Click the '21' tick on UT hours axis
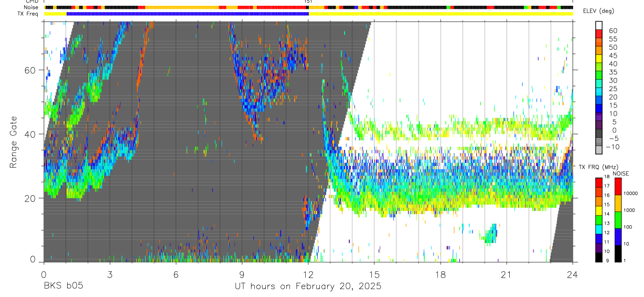The image size is (644, 297). point(506,274)
